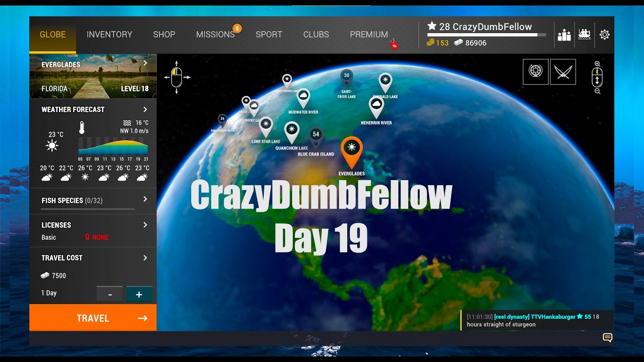The image size is (644, 362).
Task: Select the Falcon Lake sun map pin
Action: [246, 102]
